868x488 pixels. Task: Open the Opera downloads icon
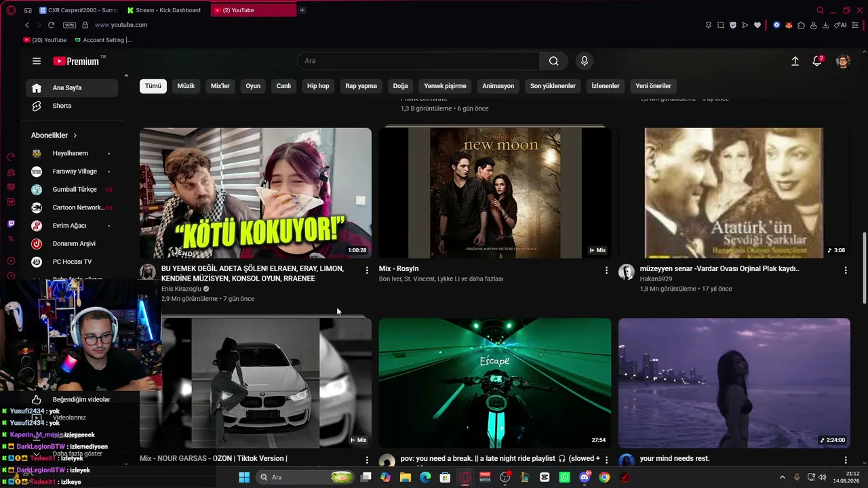pyautogui.click(x=825, y=25)
